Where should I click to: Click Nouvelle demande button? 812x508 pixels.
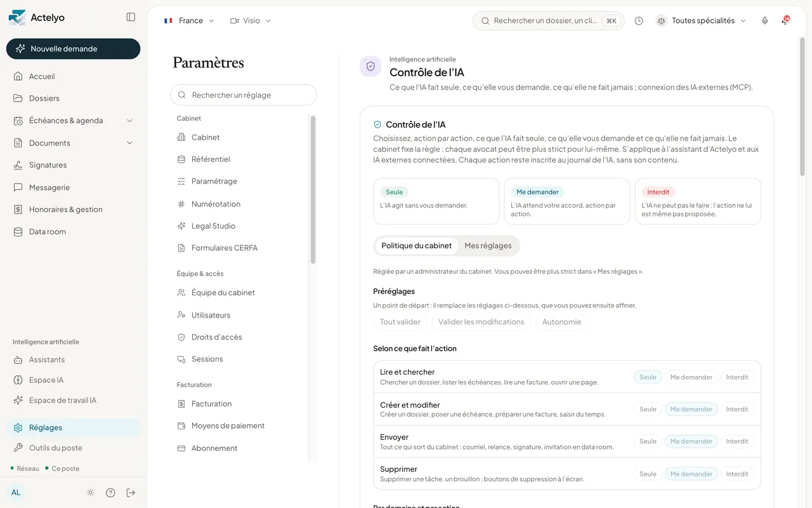pos(74,49)
